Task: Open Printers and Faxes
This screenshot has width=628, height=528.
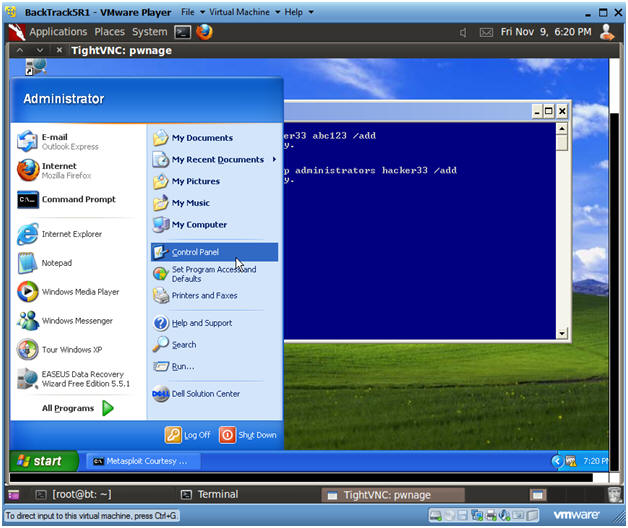Action: click(x=195, y=296)
